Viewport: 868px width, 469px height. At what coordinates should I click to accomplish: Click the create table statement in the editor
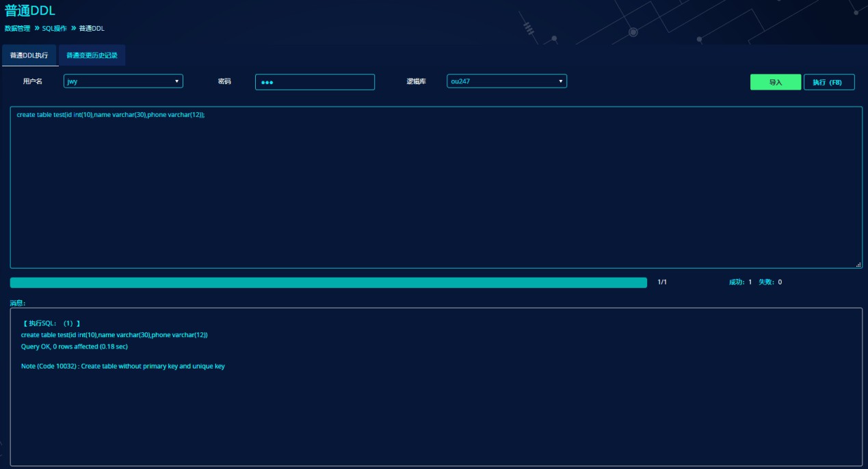[x=111, y=115]
